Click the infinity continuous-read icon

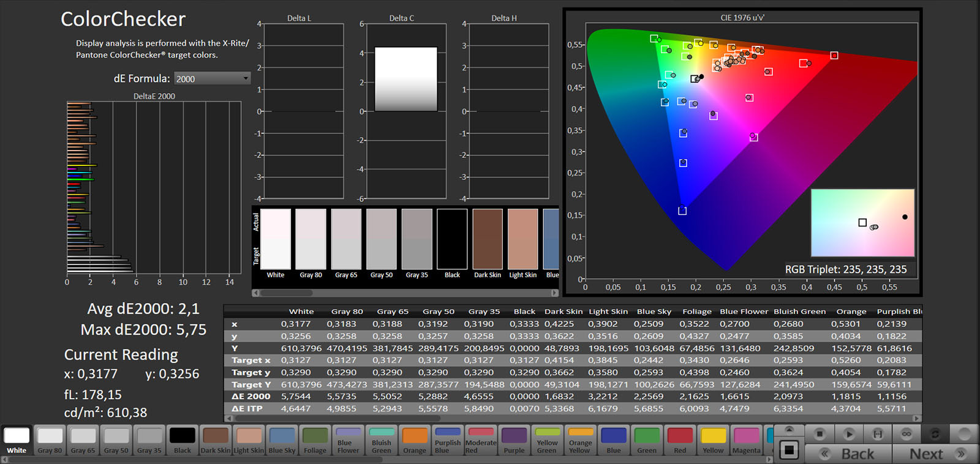pyautogui.click(x=907, y=434)
